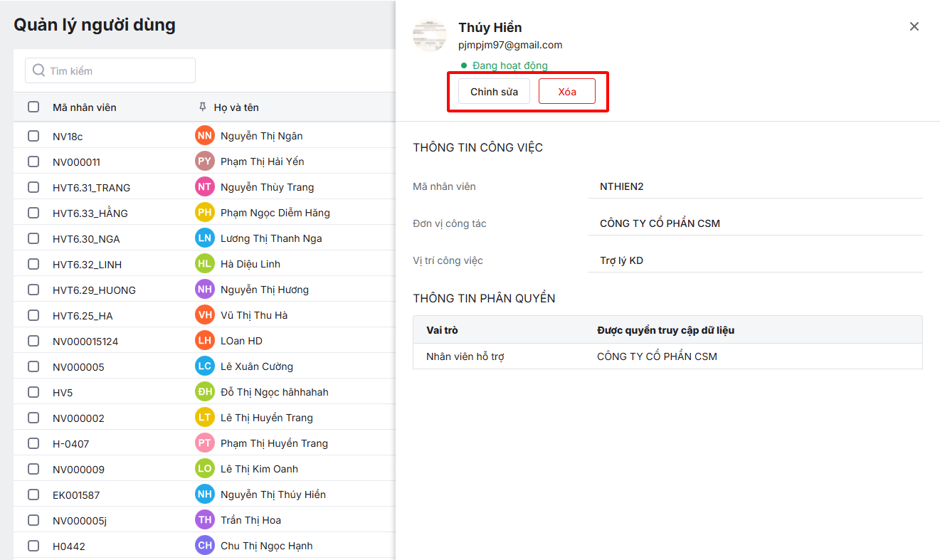
Task: Tick the checkbox for HVT6.31_TRANG
Action: [33, 187]
